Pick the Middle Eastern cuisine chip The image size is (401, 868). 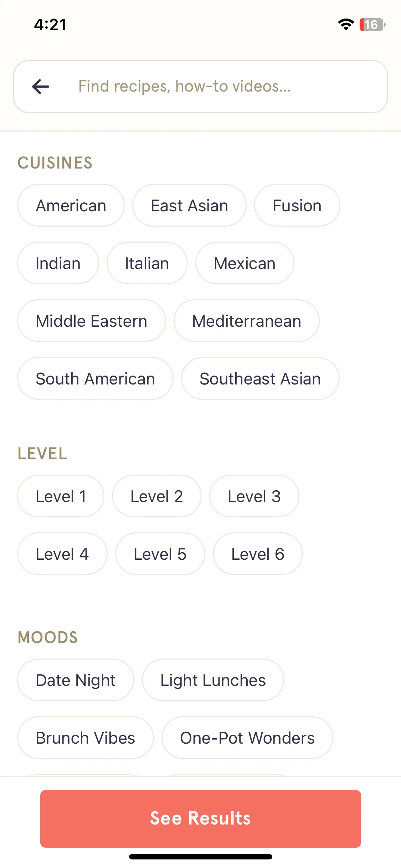tap(92, 321)
